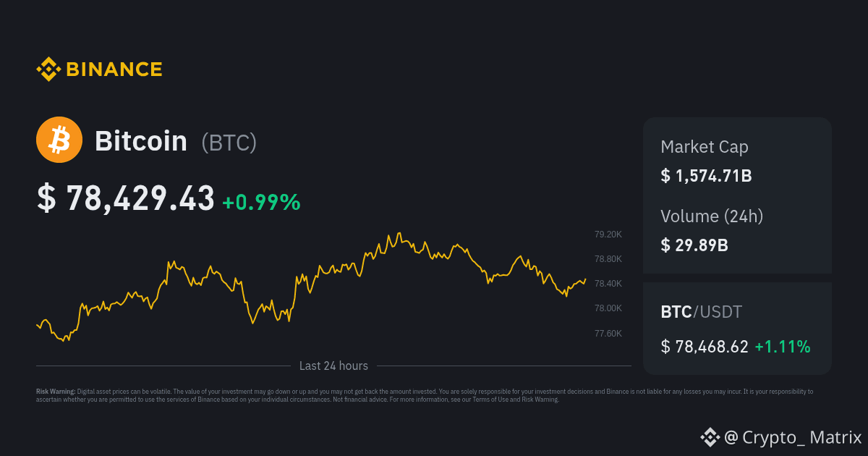Click the $ 29.89B volume value

click(x=694, y=245)
